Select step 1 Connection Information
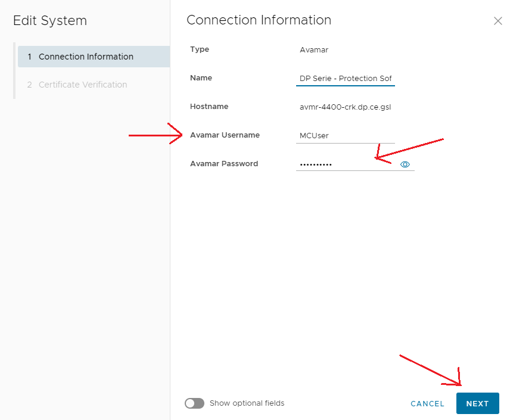Screen dimensions: 510x420 (x=86, y=57)
